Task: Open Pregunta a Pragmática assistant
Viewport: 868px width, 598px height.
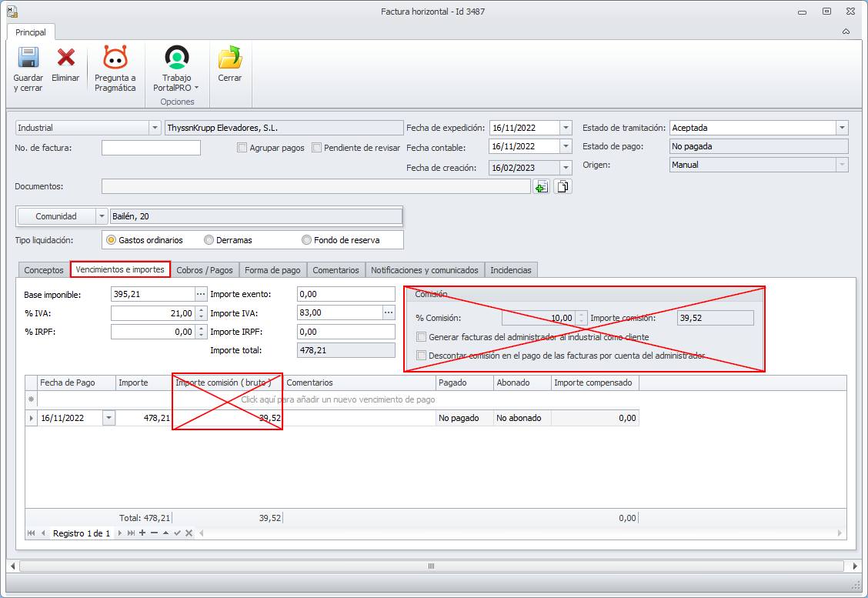Action: point(115,58)
